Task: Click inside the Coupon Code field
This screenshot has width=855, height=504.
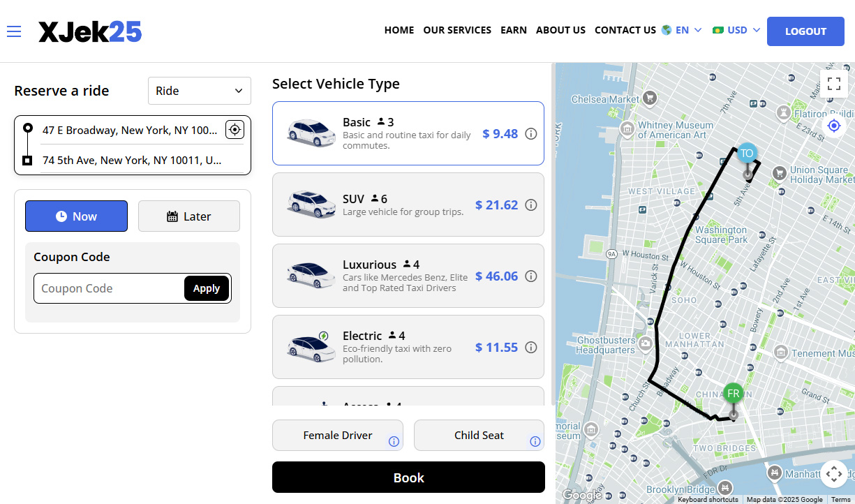Action: tap(105, 288)
